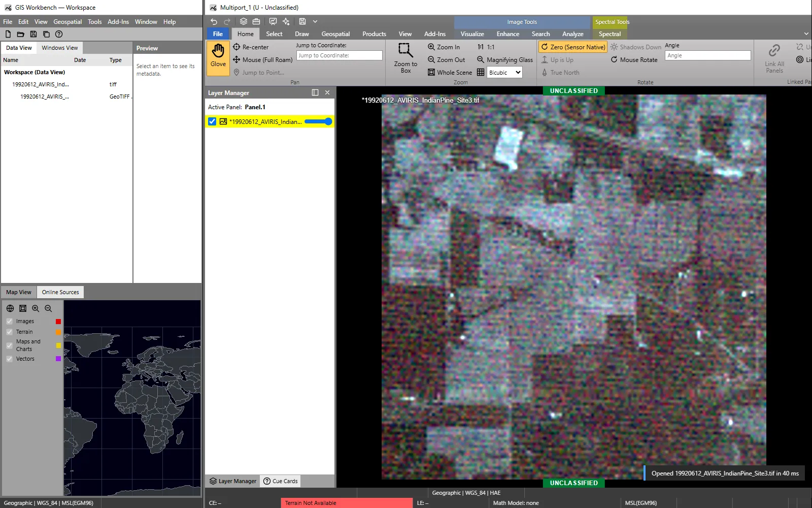Click globe icon in Map View toolbar
This screenshot has height=508, width=812.
pyautogui.click(x=10, y=308)
